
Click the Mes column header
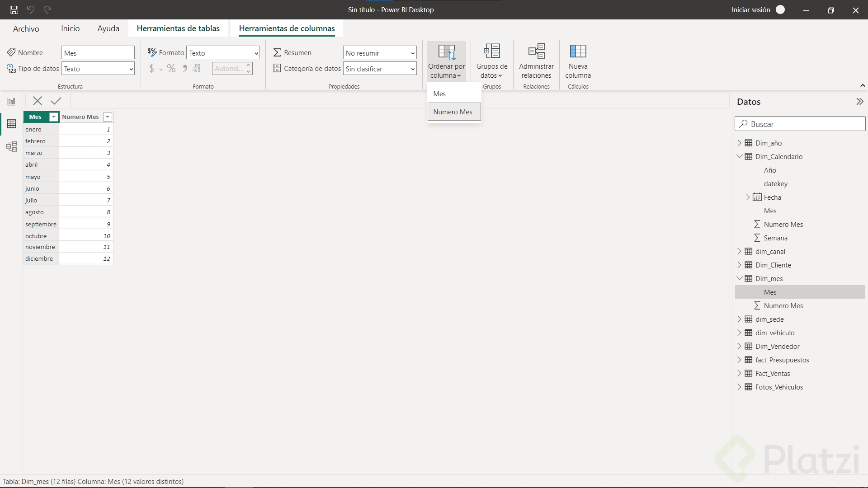tap(35, 117)
